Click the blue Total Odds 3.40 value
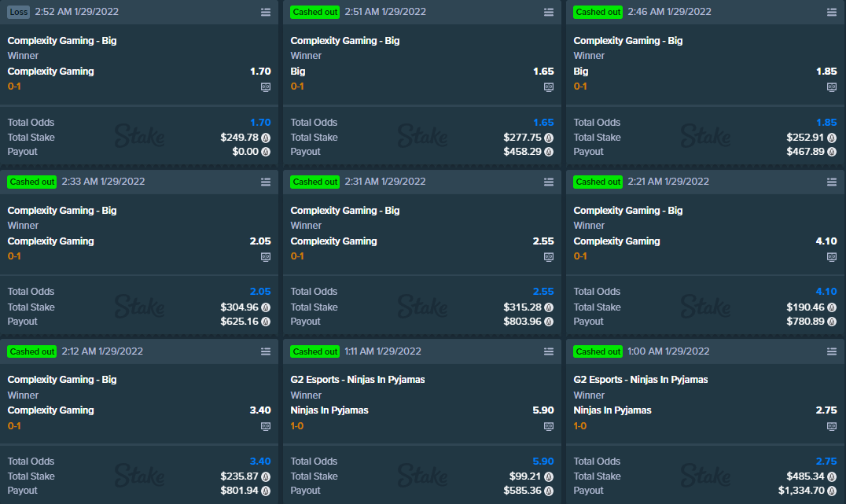846x504 pixels. tap(260, 462)
